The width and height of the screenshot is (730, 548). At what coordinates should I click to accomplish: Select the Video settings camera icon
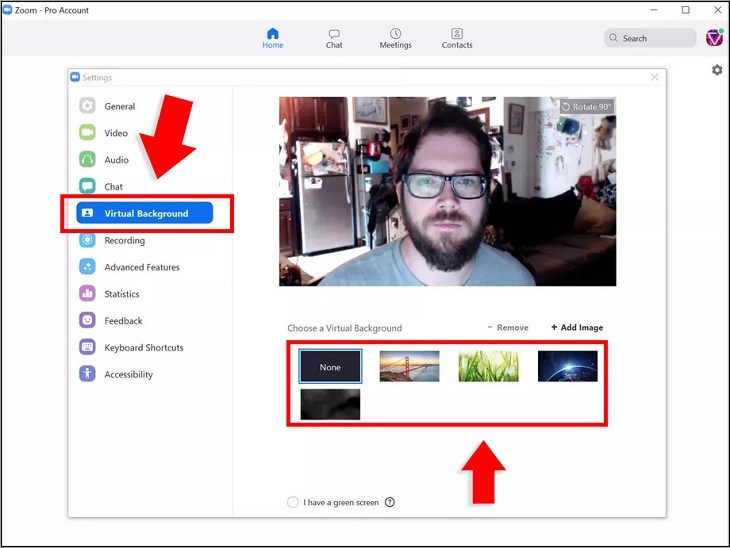pos(87,133)
